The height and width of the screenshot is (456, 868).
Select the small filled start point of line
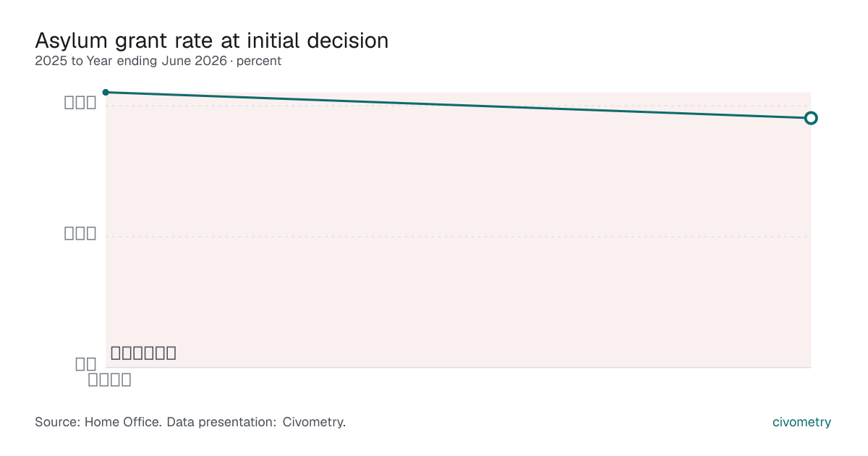coord(106,92)
